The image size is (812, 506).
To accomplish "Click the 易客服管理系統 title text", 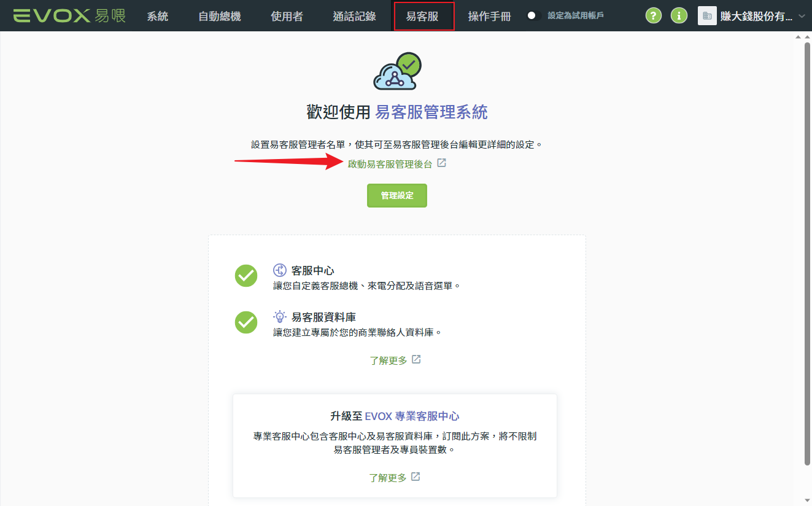I will (x=431, y=112).
